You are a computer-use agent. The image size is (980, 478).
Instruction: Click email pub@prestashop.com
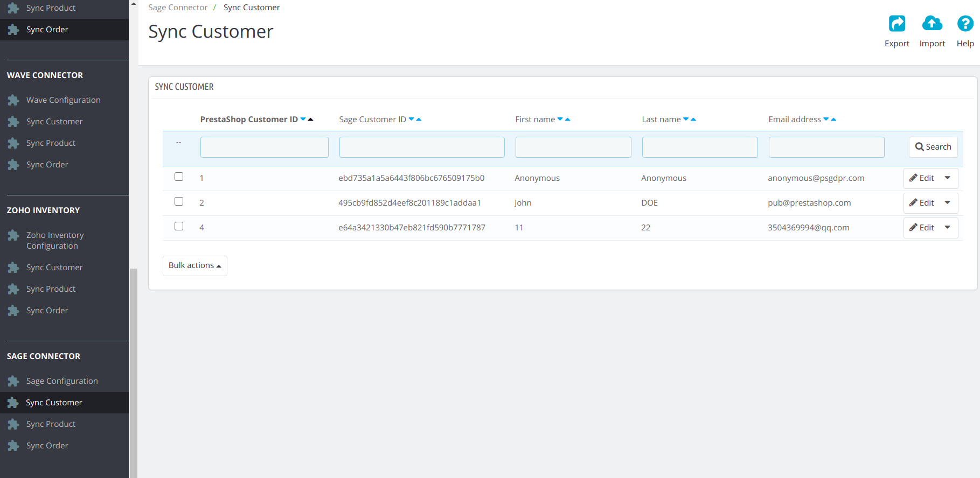809,203
